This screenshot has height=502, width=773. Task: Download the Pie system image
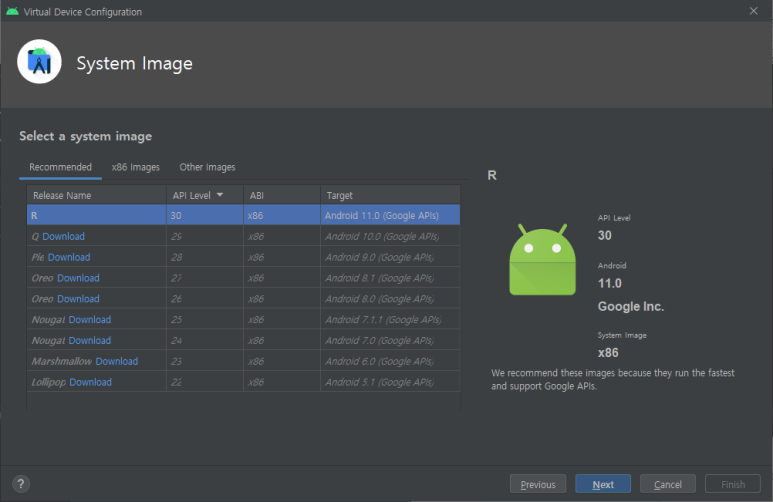pos(69,257)
